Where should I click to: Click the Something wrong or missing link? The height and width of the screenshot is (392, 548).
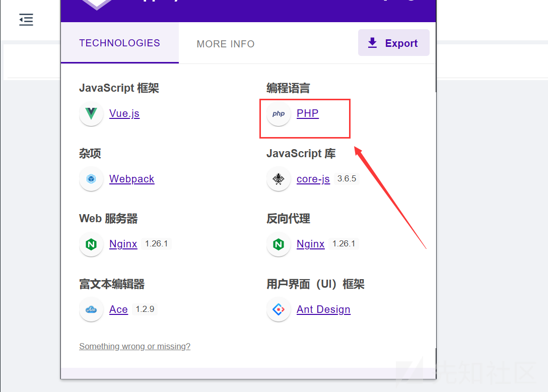click(x=134, y=346)
